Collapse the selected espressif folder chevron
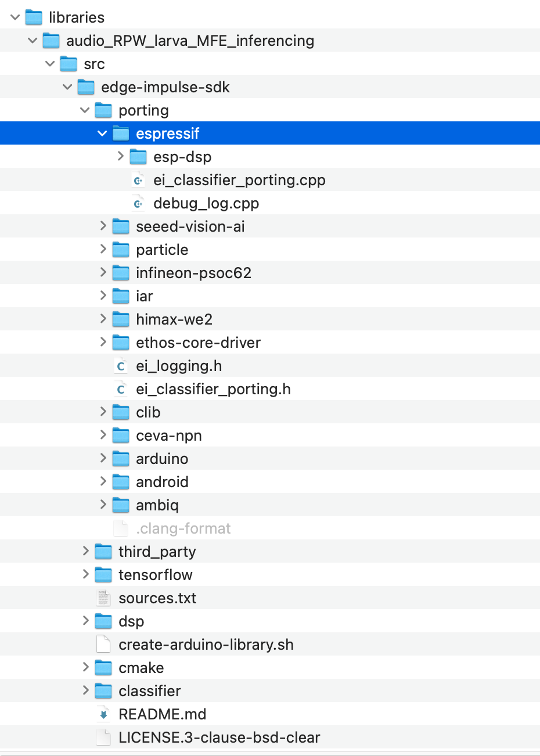 point(102,134)
